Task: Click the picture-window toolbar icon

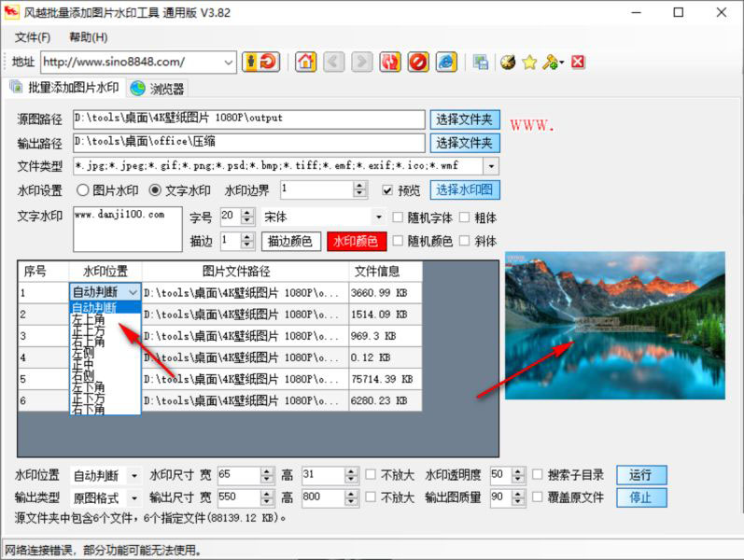Action: (x=481, y=63)
